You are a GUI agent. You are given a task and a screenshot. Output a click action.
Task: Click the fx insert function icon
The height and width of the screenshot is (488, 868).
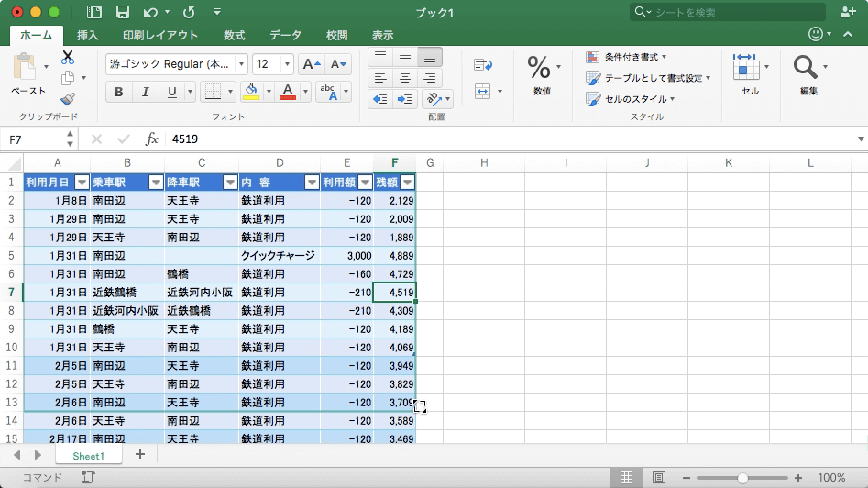pos(151,139)
